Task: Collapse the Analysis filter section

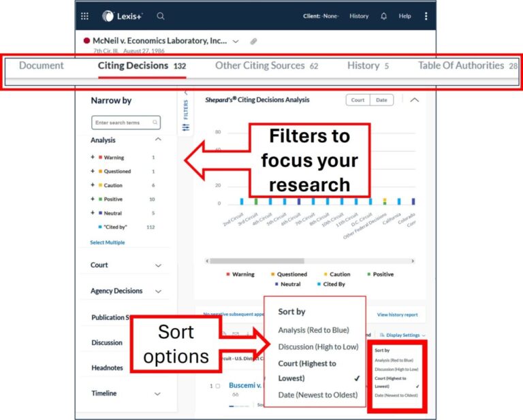Action: [x=158, y=140]
